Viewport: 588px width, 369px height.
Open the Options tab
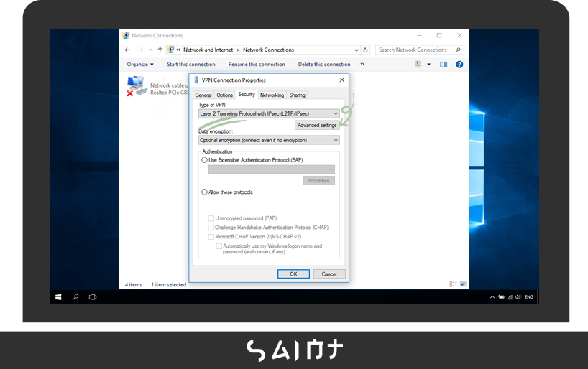(x=225, y=95)
